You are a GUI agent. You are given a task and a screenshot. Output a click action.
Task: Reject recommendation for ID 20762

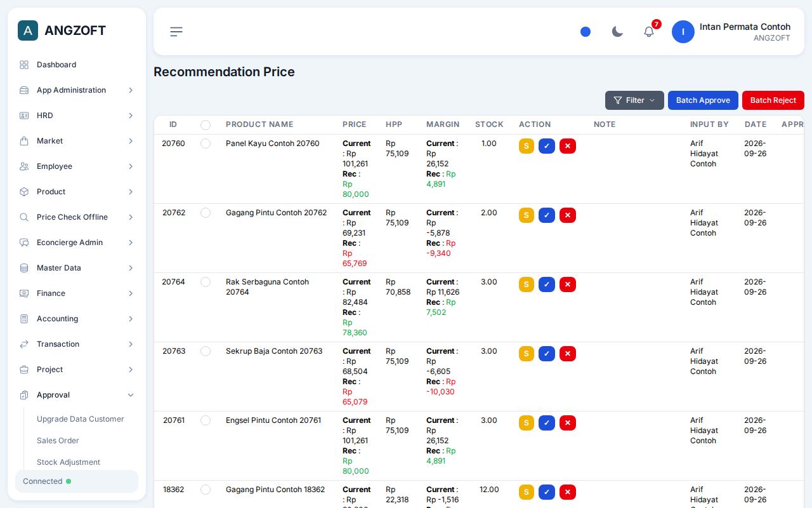coord(568,215)
